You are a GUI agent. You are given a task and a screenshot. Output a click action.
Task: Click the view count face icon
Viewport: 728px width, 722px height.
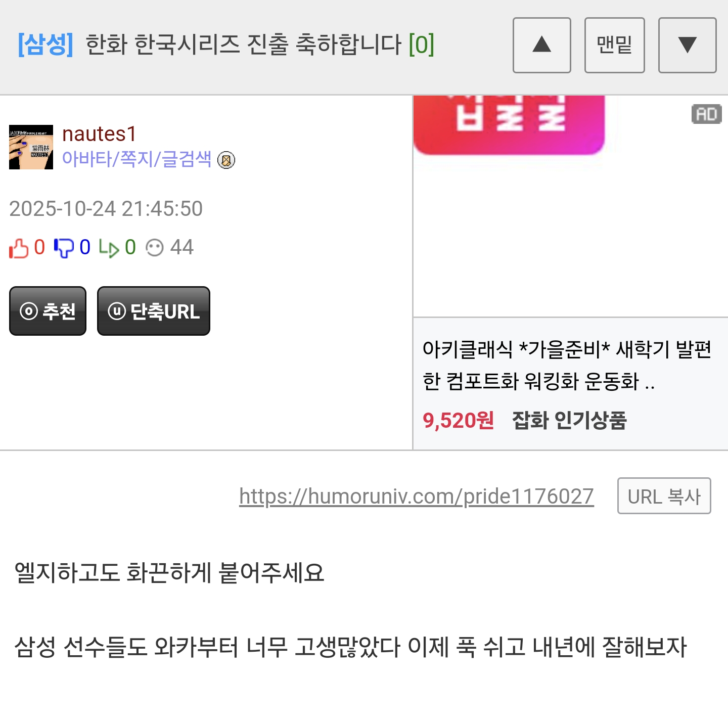[x=154, y=248]
